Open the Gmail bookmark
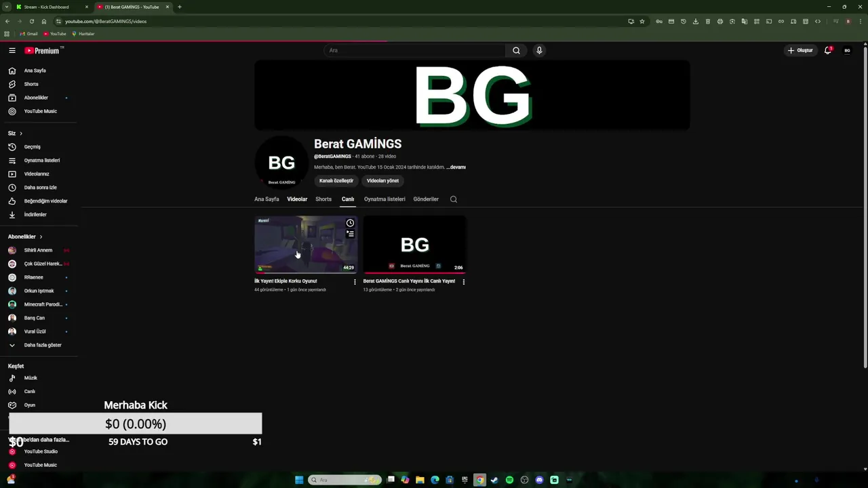The width and height of the screenshot is (868, 488). click(28, 34)
